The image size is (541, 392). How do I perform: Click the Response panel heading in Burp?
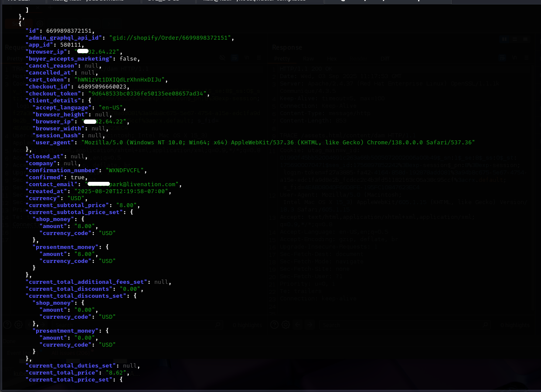[x=287, y=47]
